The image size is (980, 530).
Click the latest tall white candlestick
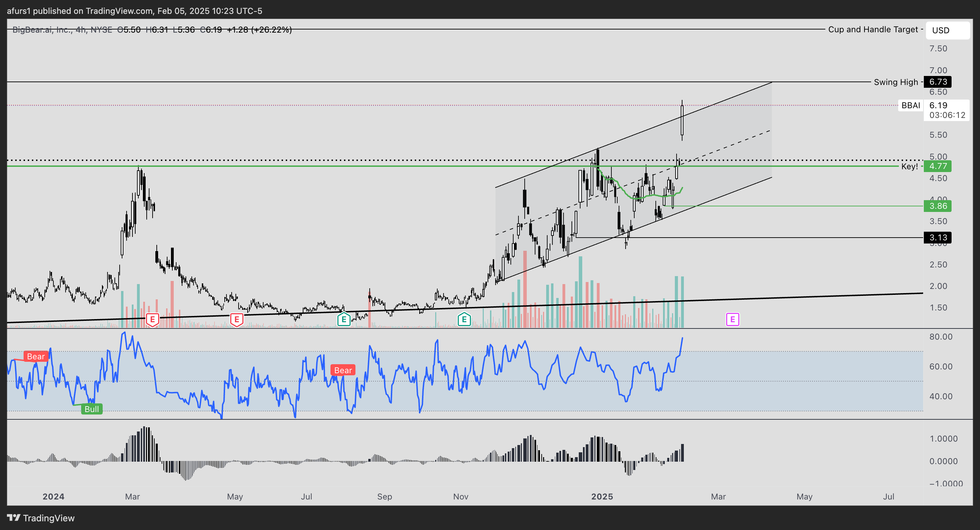(x=682, y=120)
